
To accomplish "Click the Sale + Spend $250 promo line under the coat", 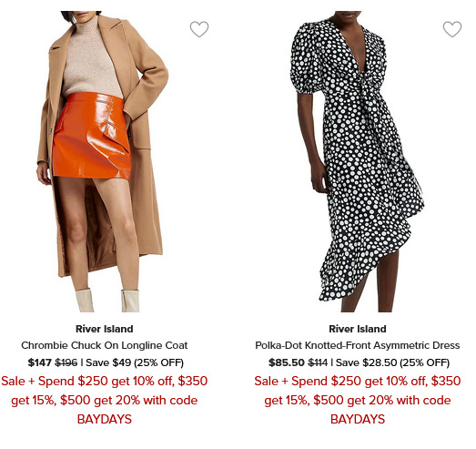I will click(x=104, y=381).
